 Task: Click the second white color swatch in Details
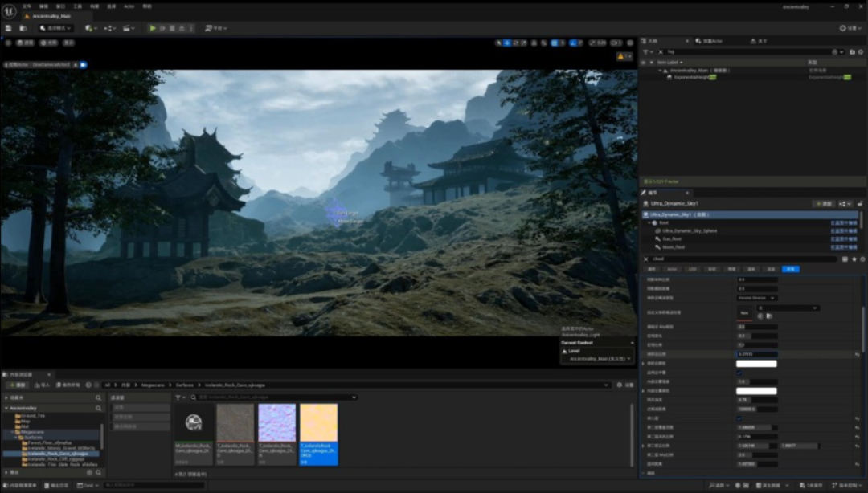[757, 391]
